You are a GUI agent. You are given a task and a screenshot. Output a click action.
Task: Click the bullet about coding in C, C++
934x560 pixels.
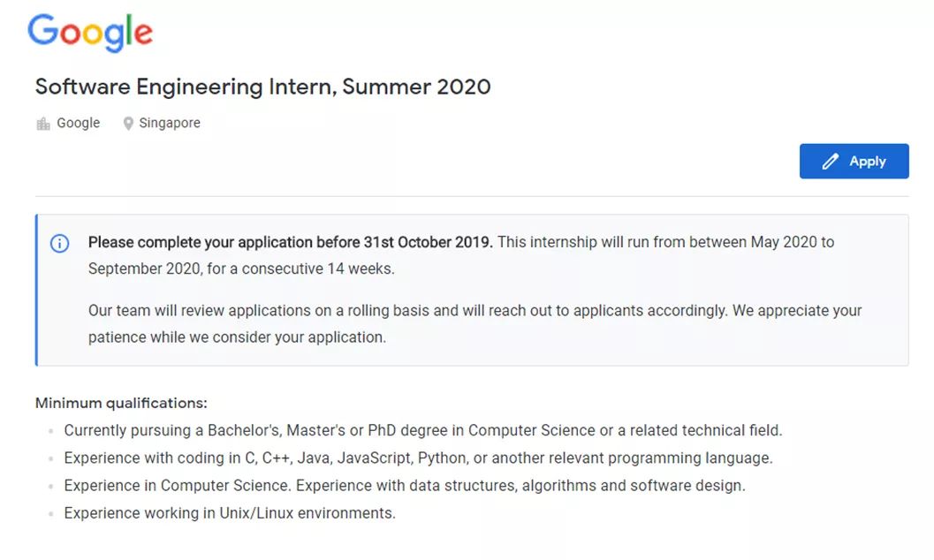coord(418,458)
